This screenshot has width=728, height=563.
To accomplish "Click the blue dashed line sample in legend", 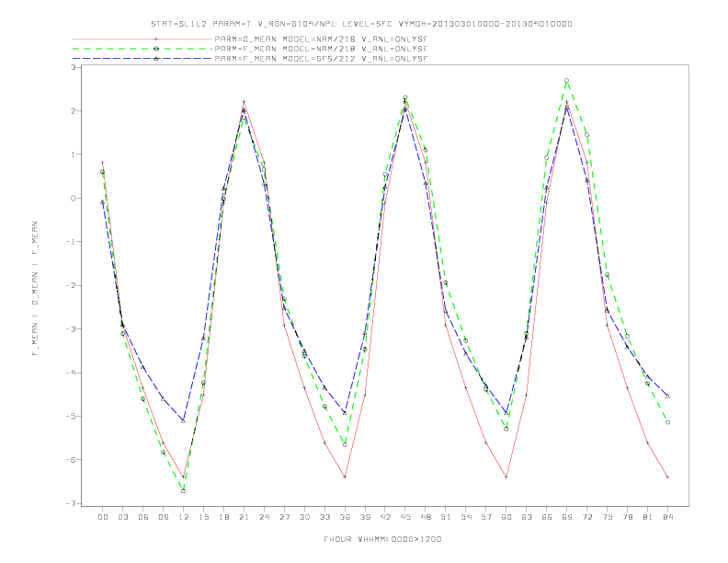I will click(142, 59).
